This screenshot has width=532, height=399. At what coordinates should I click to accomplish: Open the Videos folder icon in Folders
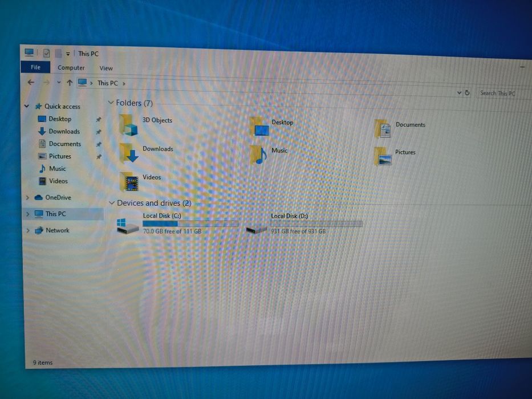[129, 181]
